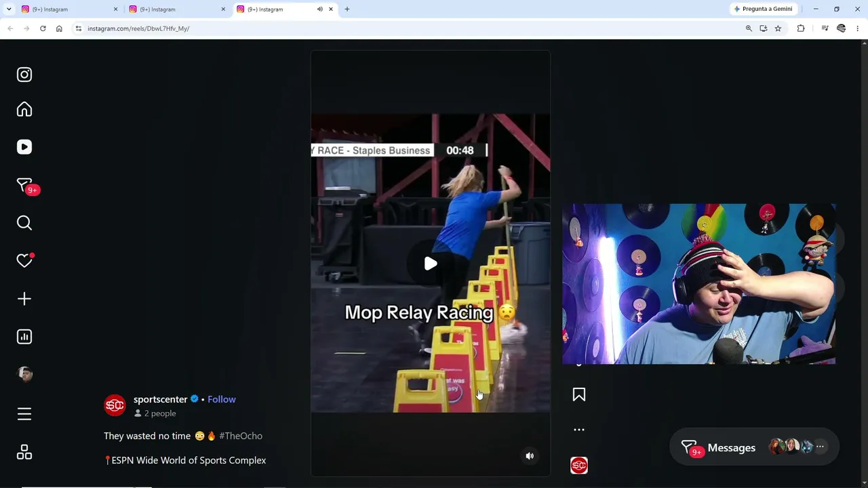Open the zoom magnifier in address bar
Viewport: 868px width, 488px height.
click(749, 28)
